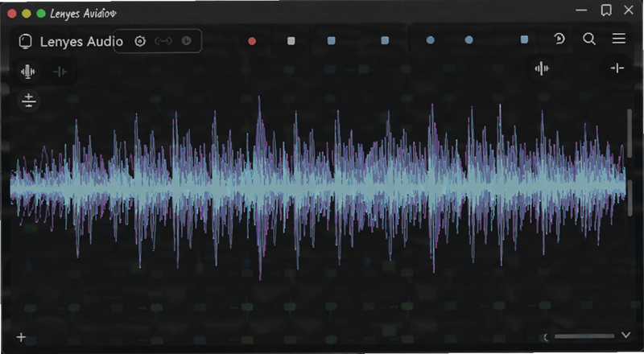
Task: Select the dimmed split tool beside the microphone icon
Action: click(x=60, y=72)
